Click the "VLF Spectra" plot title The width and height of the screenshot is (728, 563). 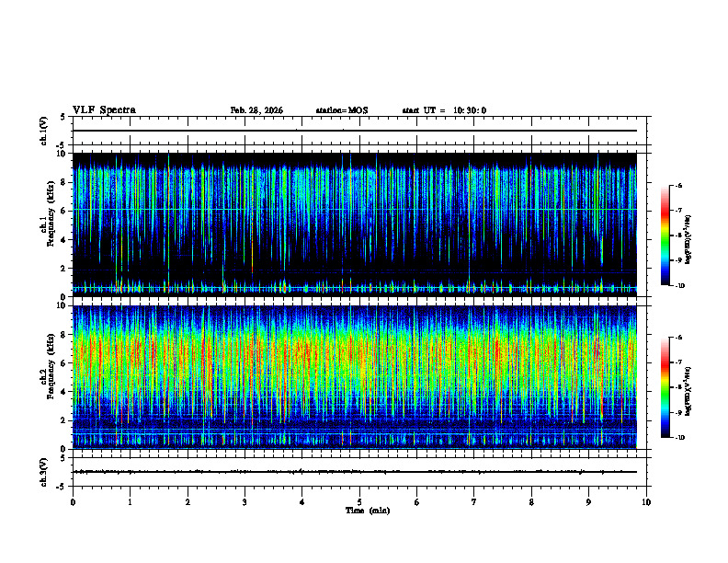tap(104, 110)
